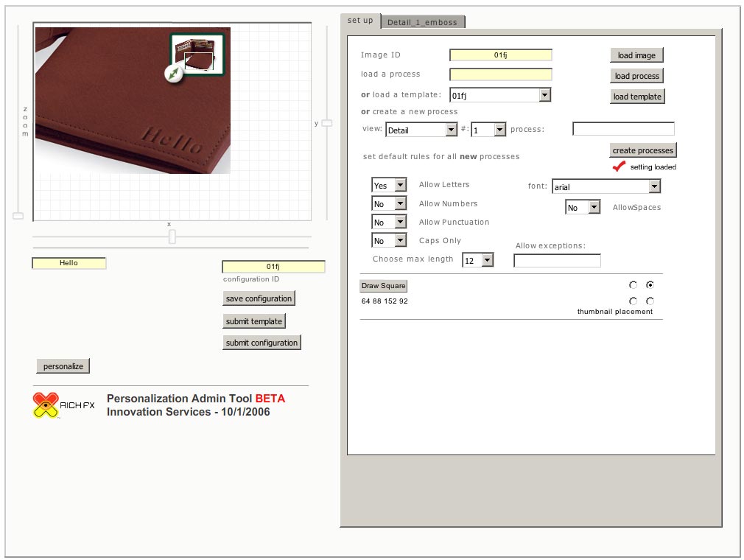Click the configuration ID input field

point(273,267)
